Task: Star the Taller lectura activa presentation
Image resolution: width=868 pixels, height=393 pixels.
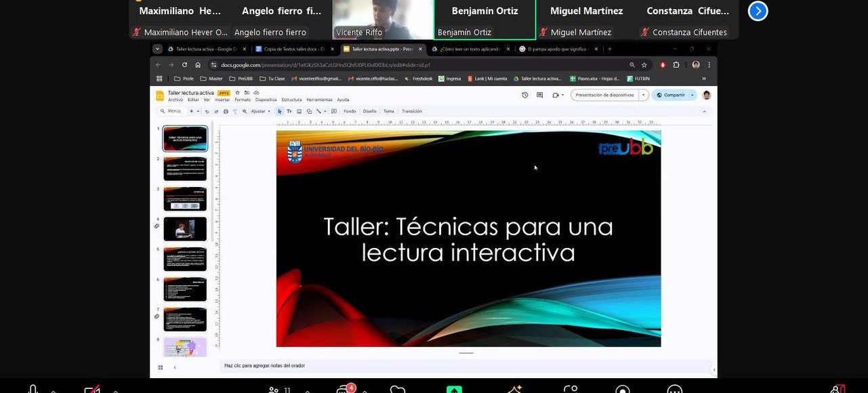Action: (x=237, y=93)
